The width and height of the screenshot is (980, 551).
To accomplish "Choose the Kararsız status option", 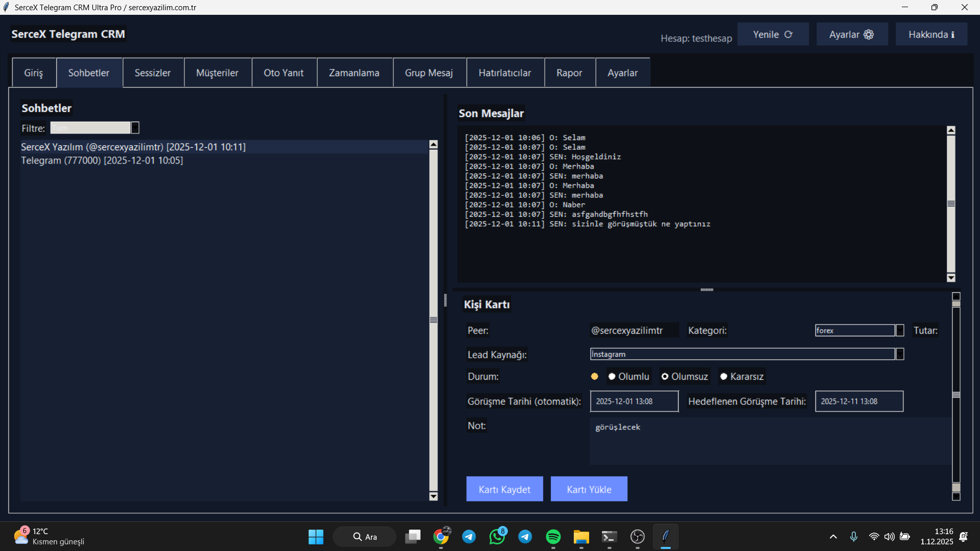I will (724, 377).
